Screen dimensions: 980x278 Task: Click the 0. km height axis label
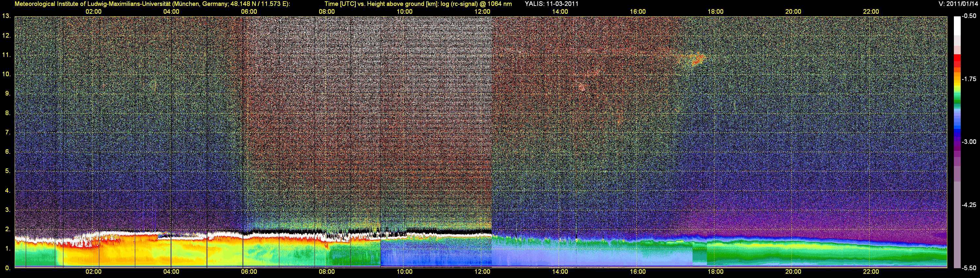pyautogui.click(x=8, y=268)
